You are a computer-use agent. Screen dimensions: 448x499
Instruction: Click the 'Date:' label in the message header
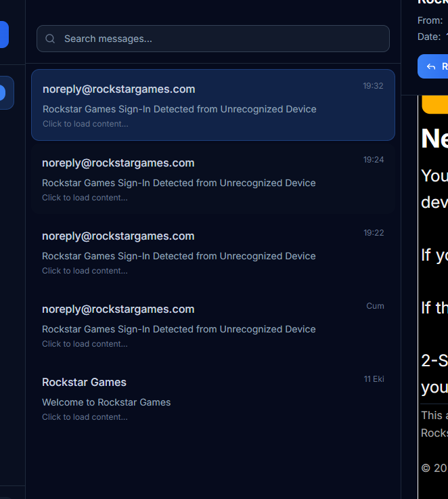click(x=429, y=37)
